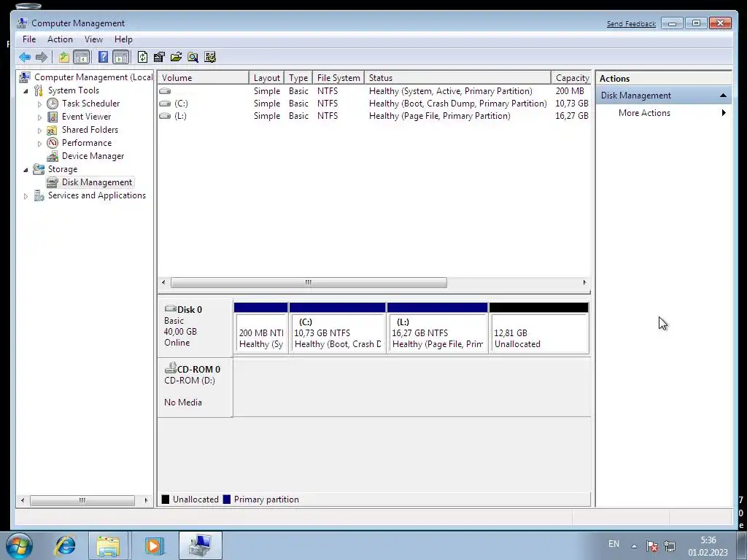
Task: Select the Storage tree item
Action: pos(63,169)
